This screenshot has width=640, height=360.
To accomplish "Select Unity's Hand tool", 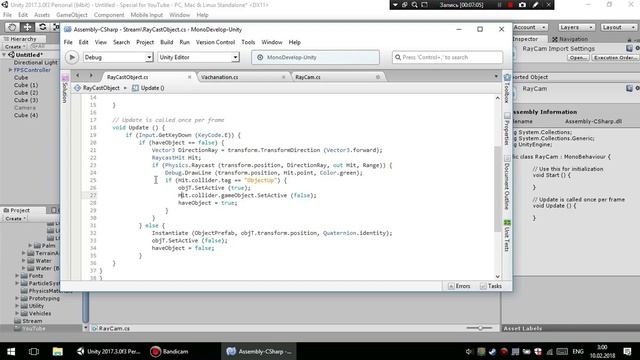I will (x=12, y=27).
